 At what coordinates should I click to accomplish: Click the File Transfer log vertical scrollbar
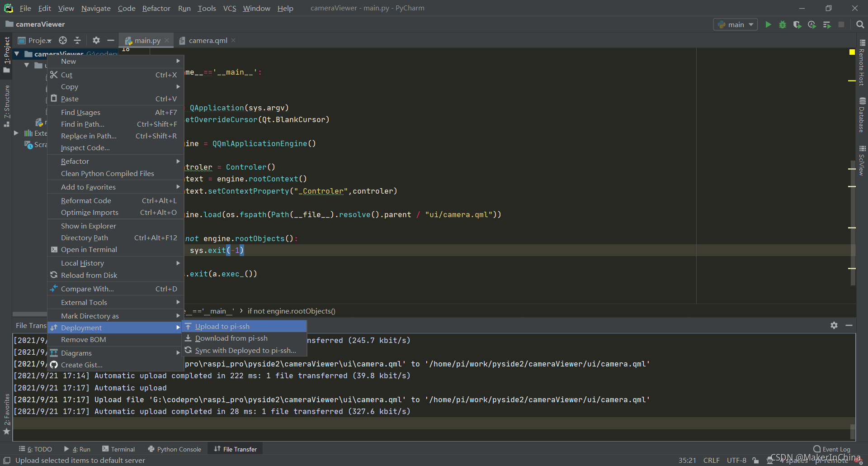853,431
